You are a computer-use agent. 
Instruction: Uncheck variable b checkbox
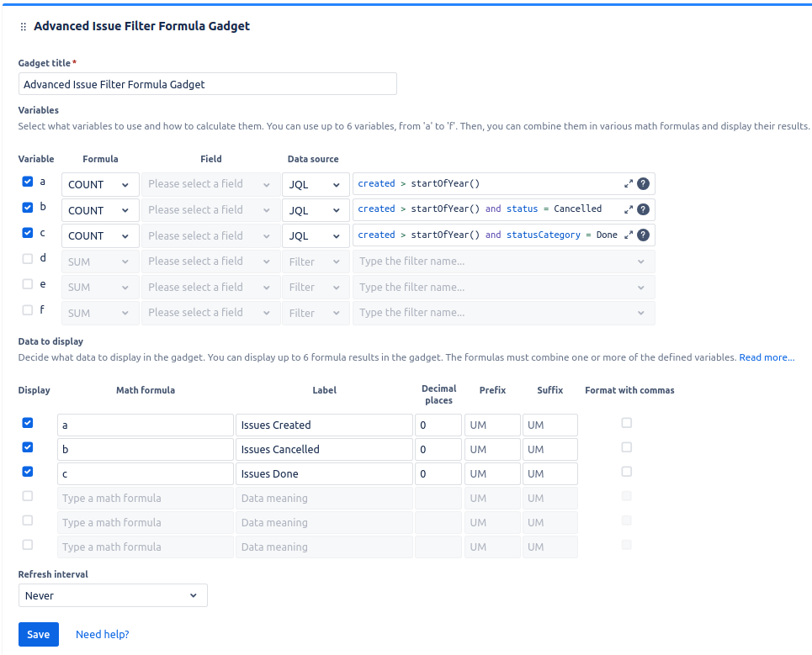(28, 208)
